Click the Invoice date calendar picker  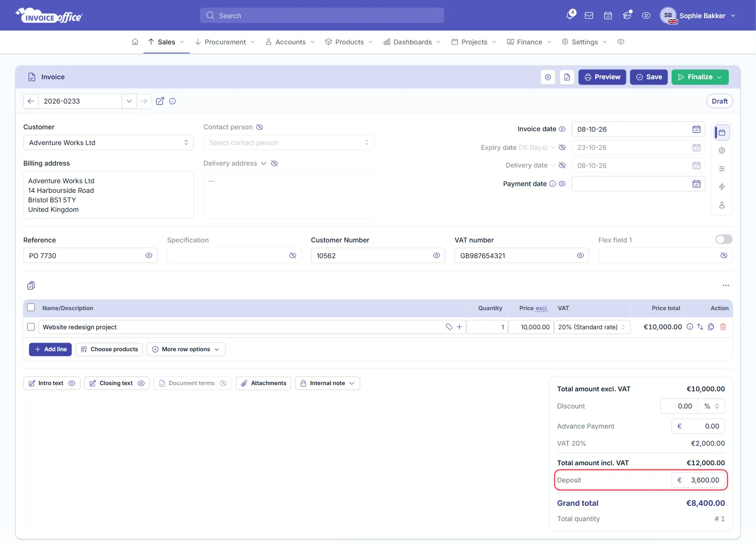696,129
